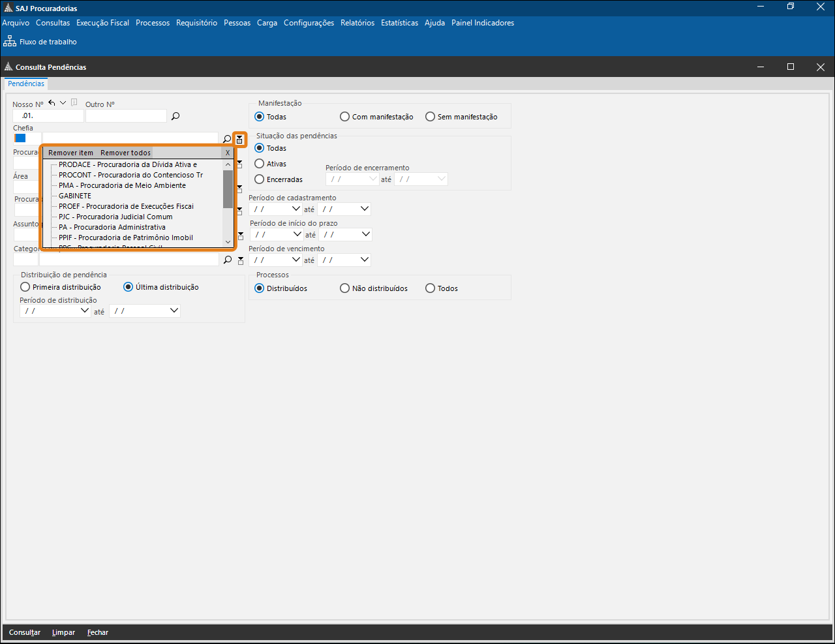Image resolution: width=835 pixels, height=644 pixels.
Task: Select the Com manifestação radio option
Action: tap(345, 117)
